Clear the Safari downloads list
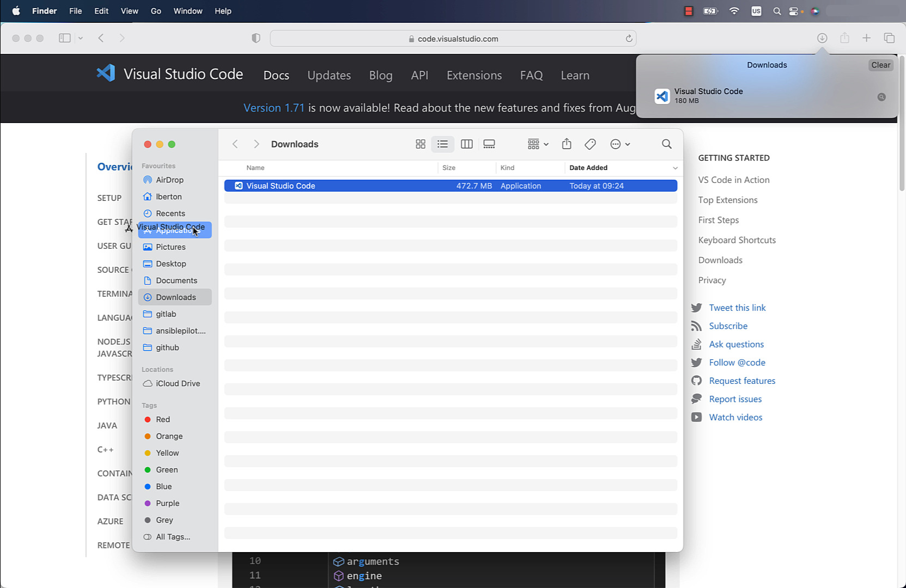 (x=880, y=65)
